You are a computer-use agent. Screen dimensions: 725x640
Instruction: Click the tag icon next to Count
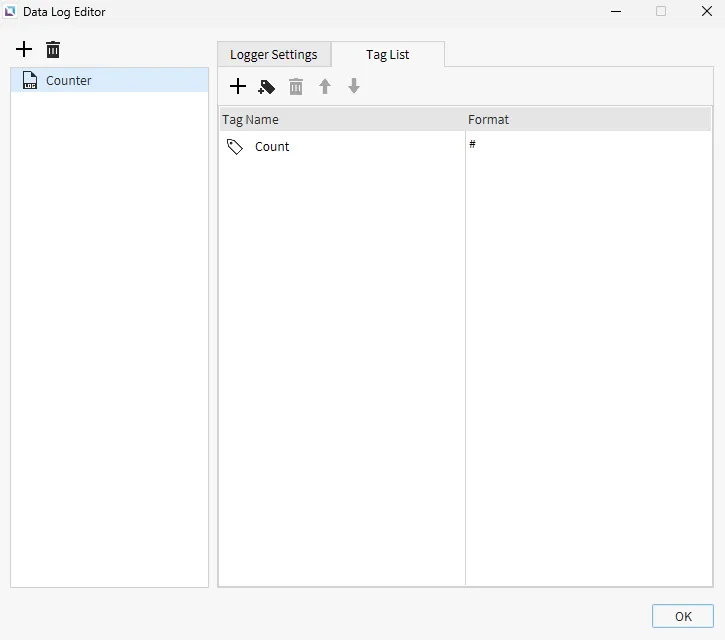(x=235, y=147)
